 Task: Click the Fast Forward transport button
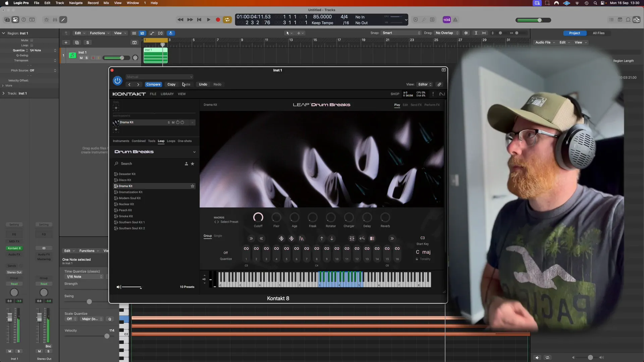tap(190, 20)
